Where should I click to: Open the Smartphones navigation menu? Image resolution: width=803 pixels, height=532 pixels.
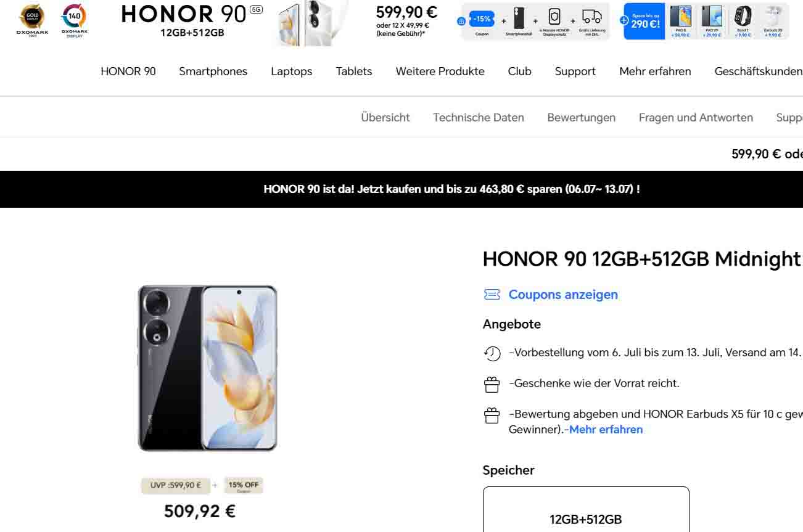tap(213, 72)
